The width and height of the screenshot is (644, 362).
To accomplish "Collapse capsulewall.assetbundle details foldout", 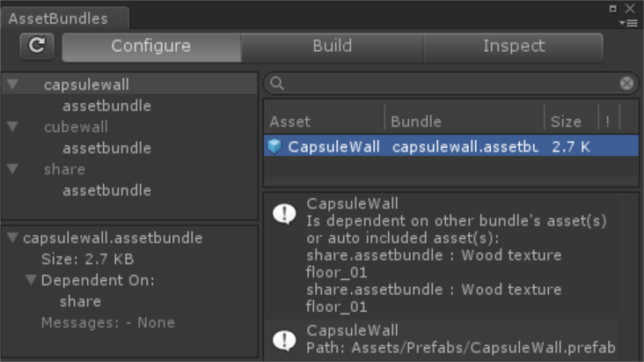I will [12, 238].
